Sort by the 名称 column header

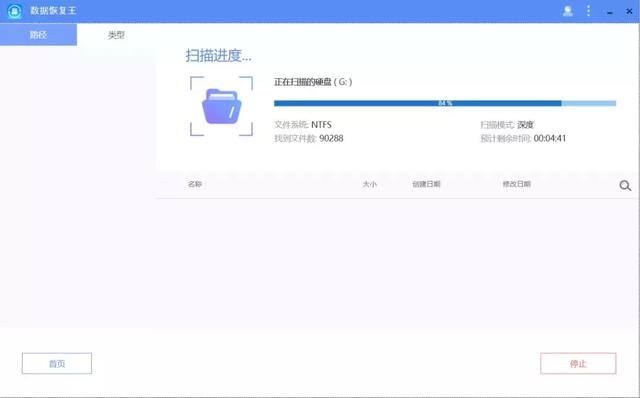tap(195, 184)
